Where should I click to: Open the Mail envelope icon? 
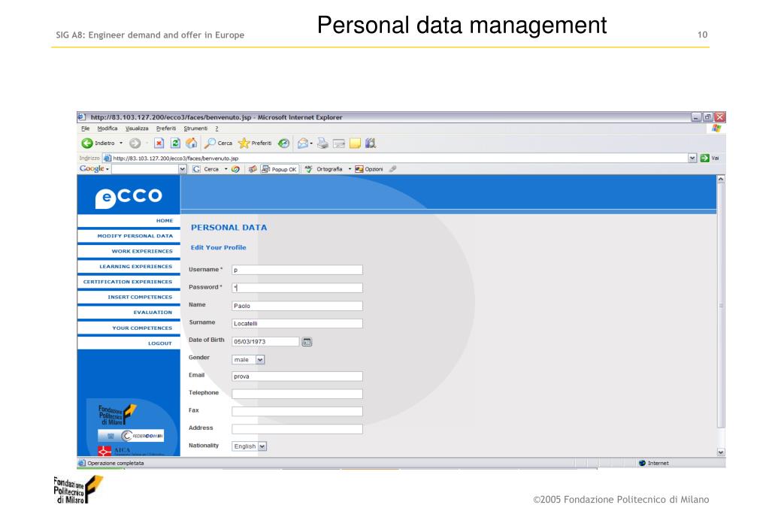pyautogui.click(x=303, y=144)
